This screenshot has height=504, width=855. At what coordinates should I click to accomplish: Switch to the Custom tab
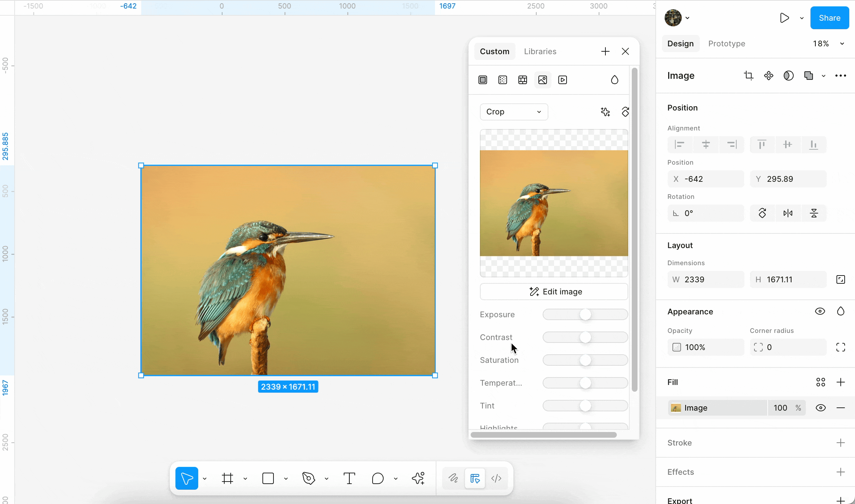pos(495,51)
